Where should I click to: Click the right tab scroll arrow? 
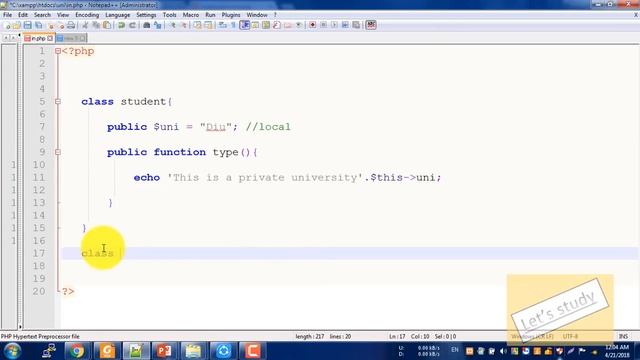(x=13, y=38)
